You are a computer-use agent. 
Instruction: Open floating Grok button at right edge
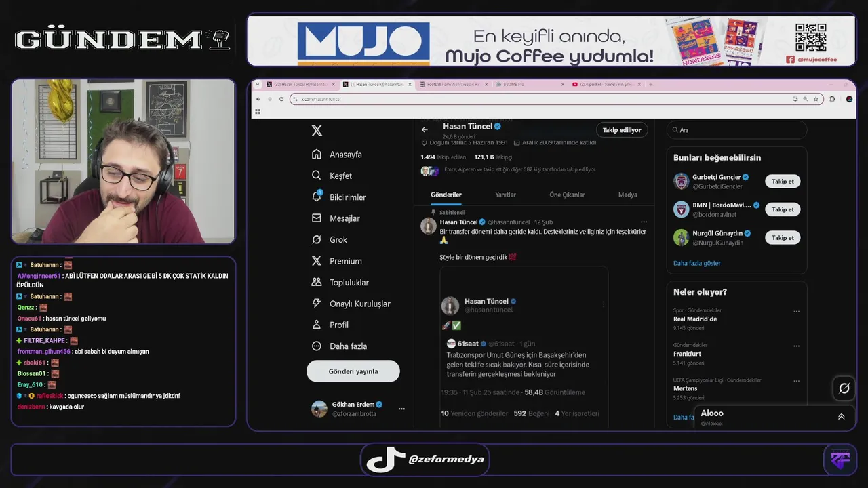tap(844, 388)
